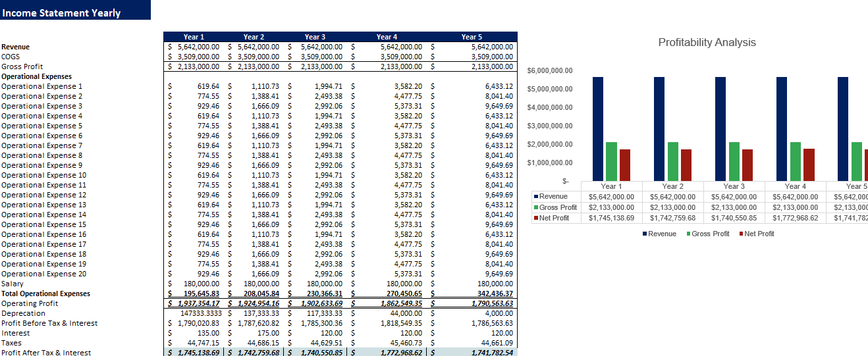Click the $6,000,000.00 axis label on chart
The image size is (868, 356).
point(550,70)
